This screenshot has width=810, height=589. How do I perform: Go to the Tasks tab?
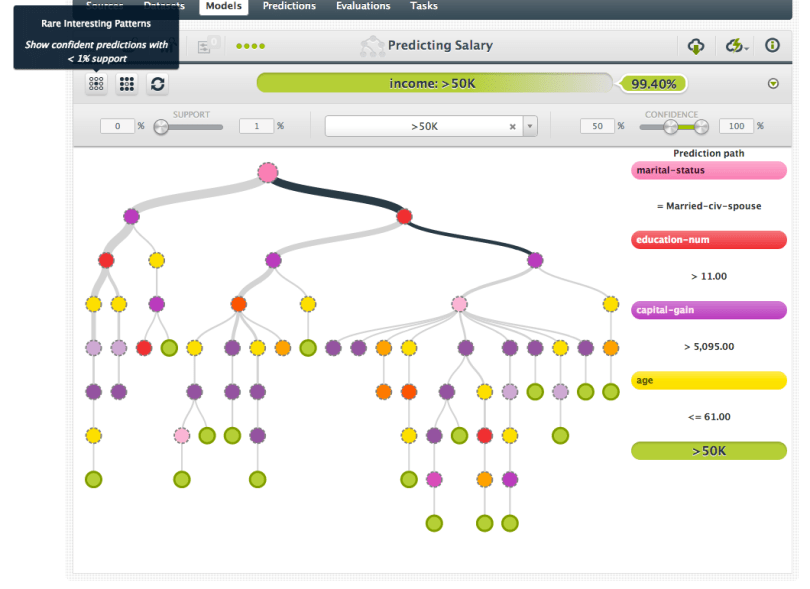pos(423,6)
